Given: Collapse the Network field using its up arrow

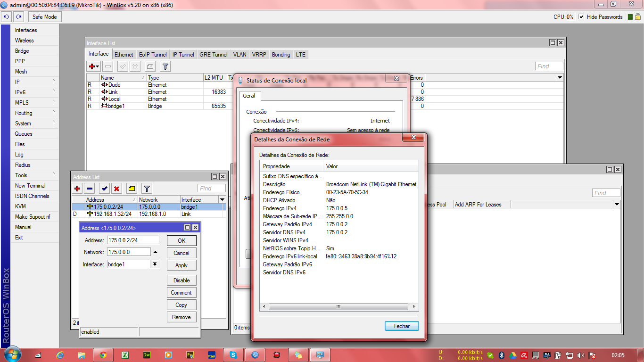Looking at the screenshot, I should coord(155,252).
